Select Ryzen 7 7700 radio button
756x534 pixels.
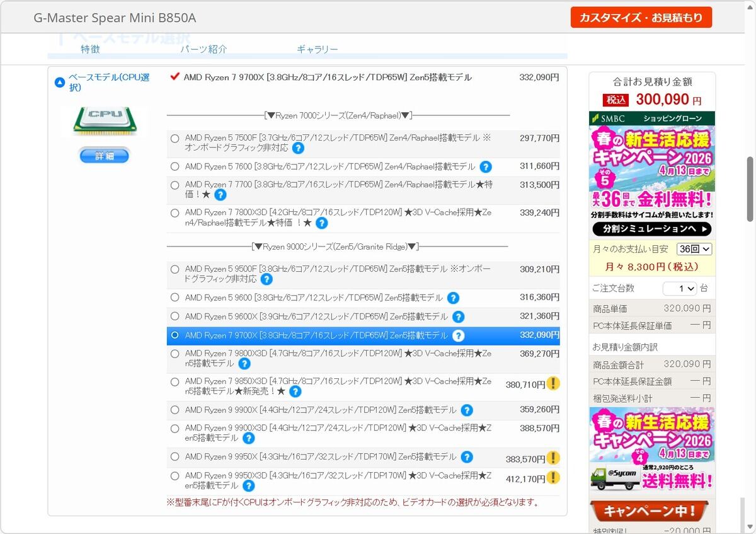click(x=175, y=185)
